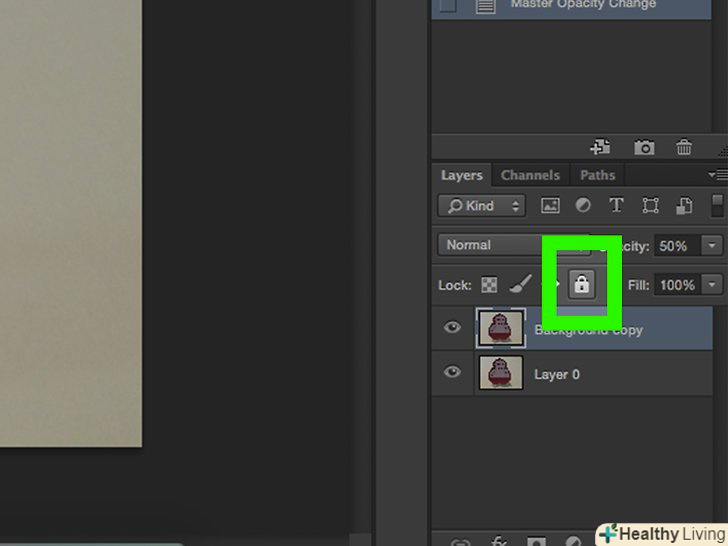728x546 pixels.
Task: Click the trash icon in History panel
Action: point(683,147)
